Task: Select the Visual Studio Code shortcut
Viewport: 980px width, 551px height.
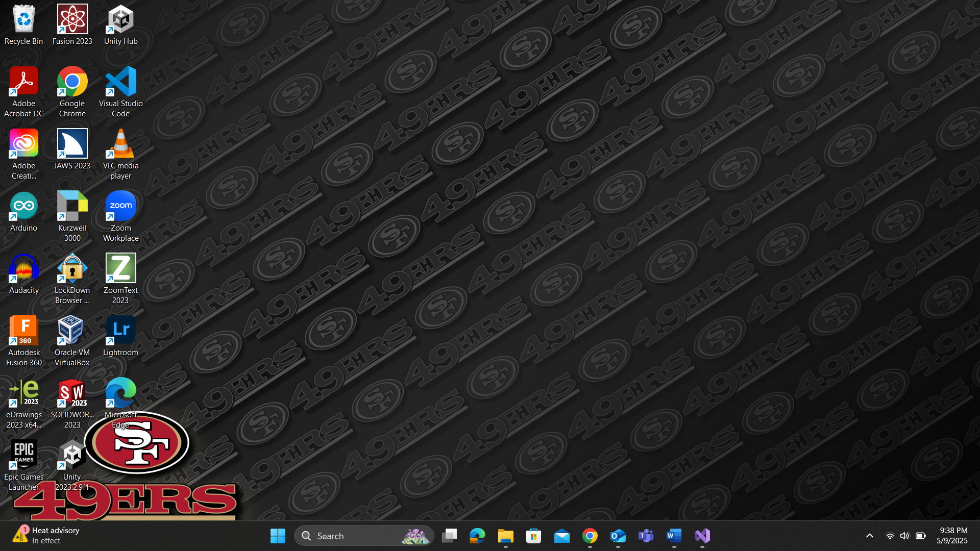Action: click(120, 82)
